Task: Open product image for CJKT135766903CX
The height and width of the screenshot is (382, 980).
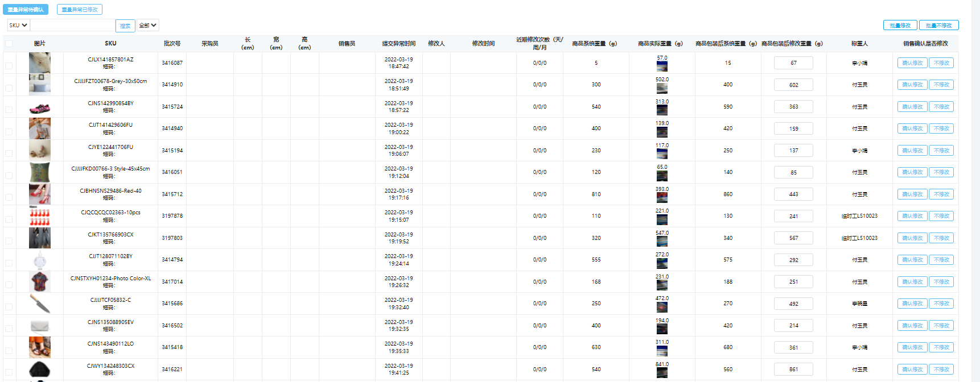Action: 40,238
